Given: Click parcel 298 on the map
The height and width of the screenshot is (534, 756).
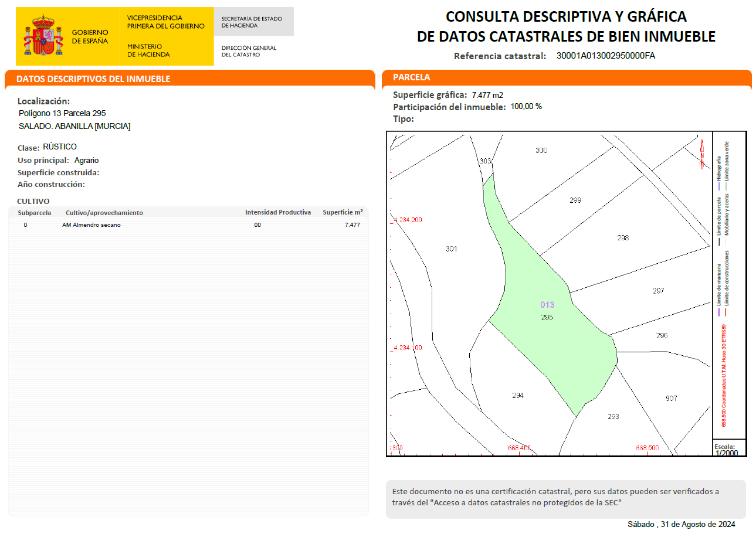Looking at the screenshot, I should click(x=623, y=238).
